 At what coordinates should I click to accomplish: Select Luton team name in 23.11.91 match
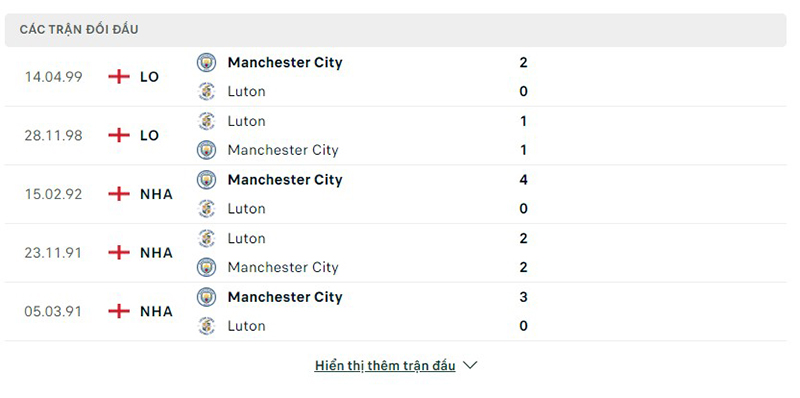tap(246, 238)
